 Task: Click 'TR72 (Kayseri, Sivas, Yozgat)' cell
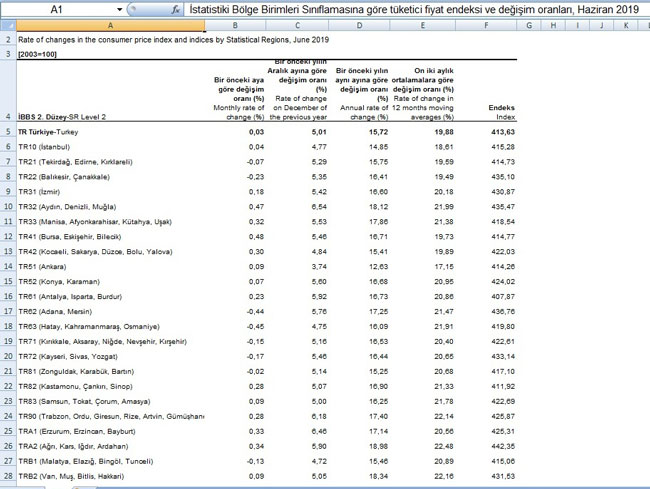coord(68,356)
